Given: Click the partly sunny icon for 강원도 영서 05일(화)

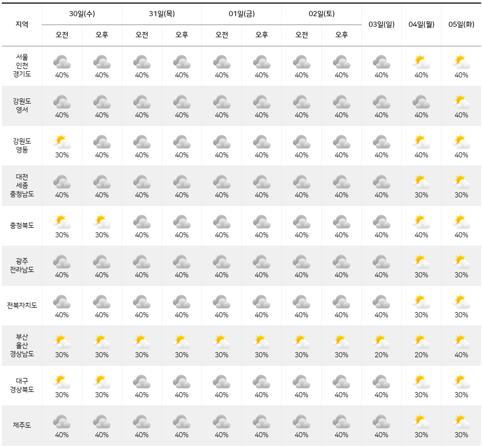Looking at the screenshot, I should pos(461,102).
